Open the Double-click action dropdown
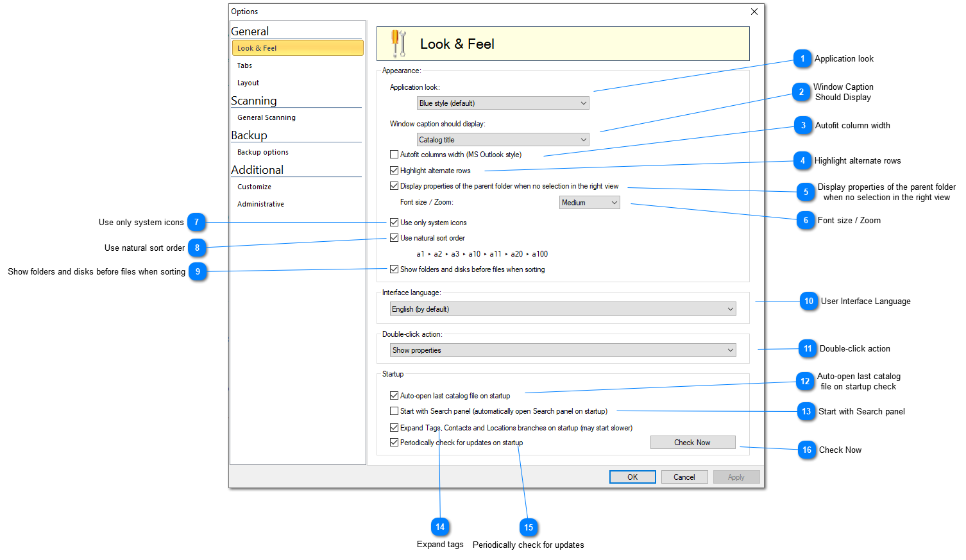The height and width of the screenshot is (560, 966). click(562, 350)
